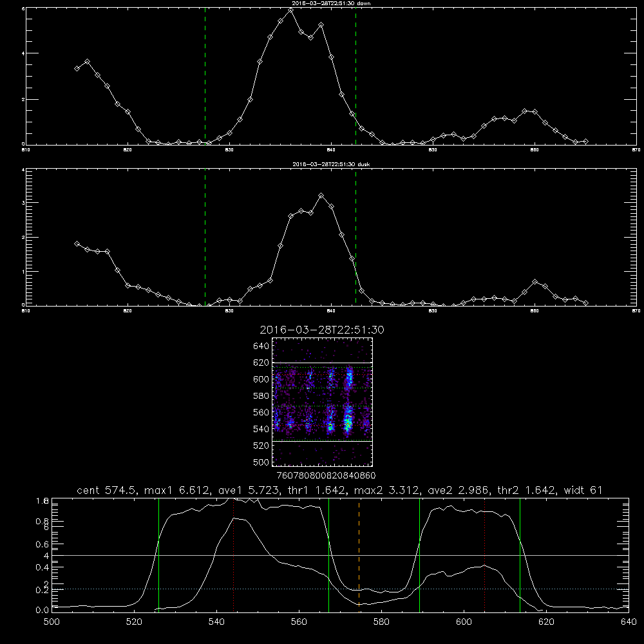Click the x-axis label 600 of bottom plot

(x=464, y=622)
